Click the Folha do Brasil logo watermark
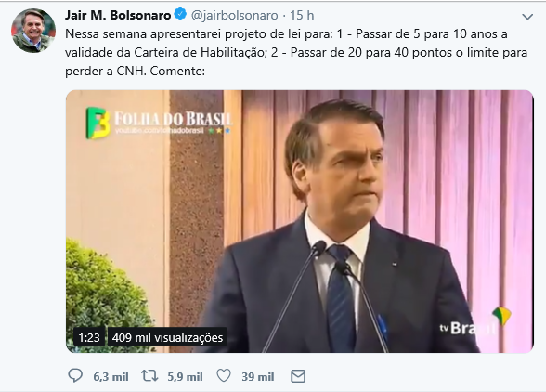This screenshot has width=546, height=392. 159,123
